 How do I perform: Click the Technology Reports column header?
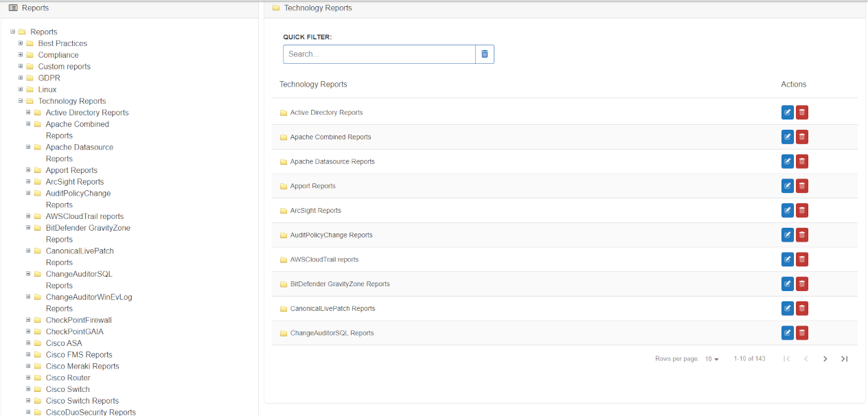click(x=313, y=84)
